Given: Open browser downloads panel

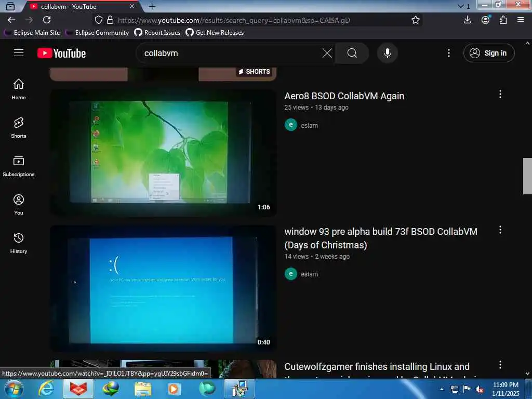Looking at the screenshot, I should click(467, 20).
